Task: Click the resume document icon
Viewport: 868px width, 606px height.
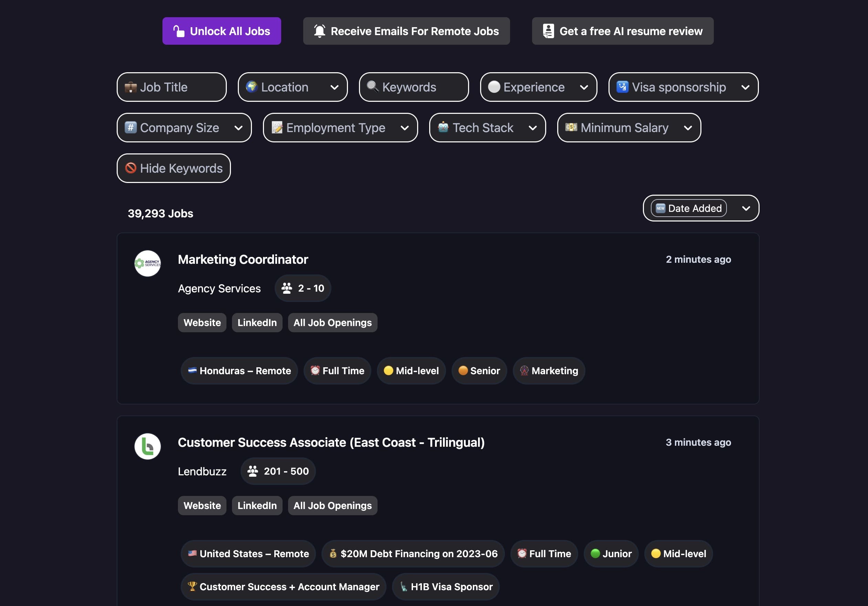Action: 548,31
